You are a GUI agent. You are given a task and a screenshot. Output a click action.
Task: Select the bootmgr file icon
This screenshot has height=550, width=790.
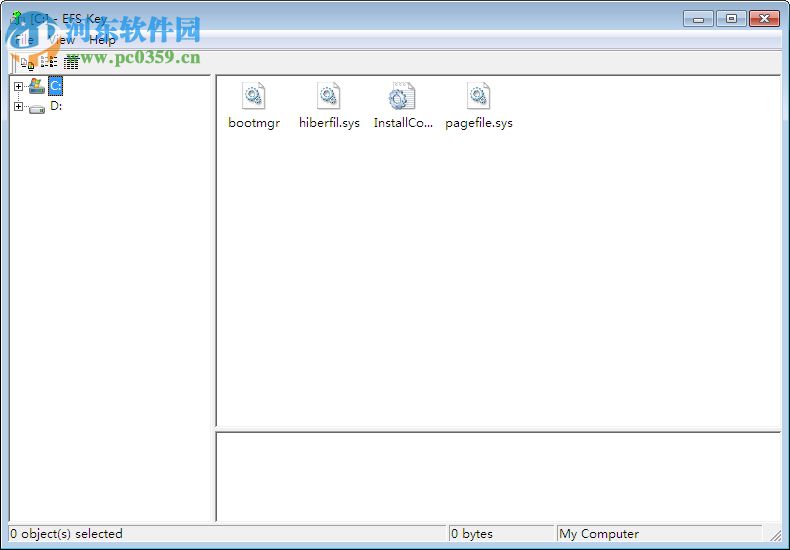[253, 96]
